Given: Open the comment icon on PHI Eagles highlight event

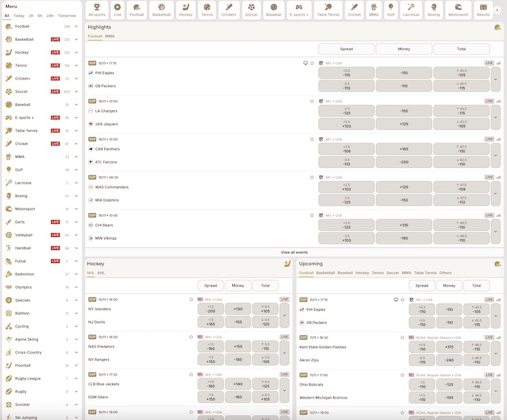Looking at the screenshot, I should tap(306, 63).
